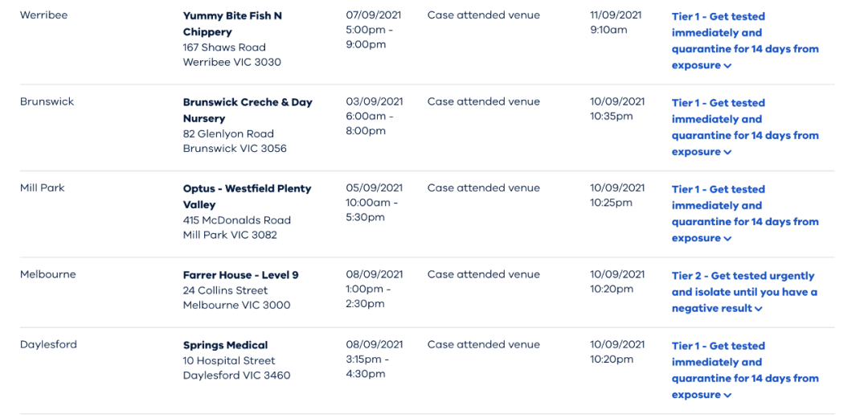
Task: Select venue name Brunswick Creche & Day Nursery
Action: pyautogui.click(x=248, y=110)
